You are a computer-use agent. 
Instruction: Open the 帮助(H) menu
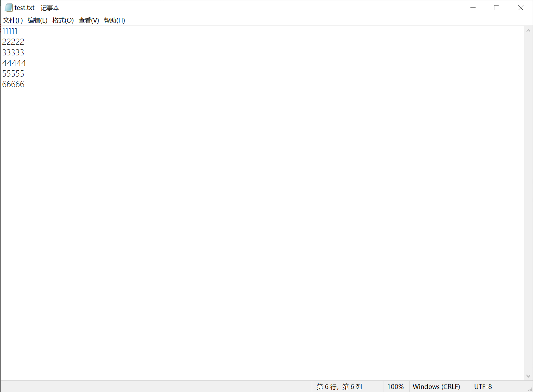[115, 21]
